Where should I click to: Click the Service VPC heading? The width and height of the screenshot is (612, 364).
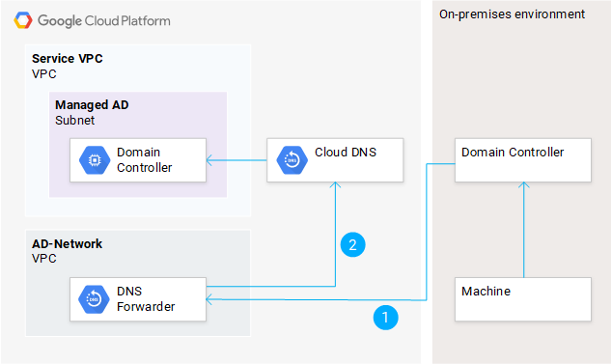tap(68, 59)
